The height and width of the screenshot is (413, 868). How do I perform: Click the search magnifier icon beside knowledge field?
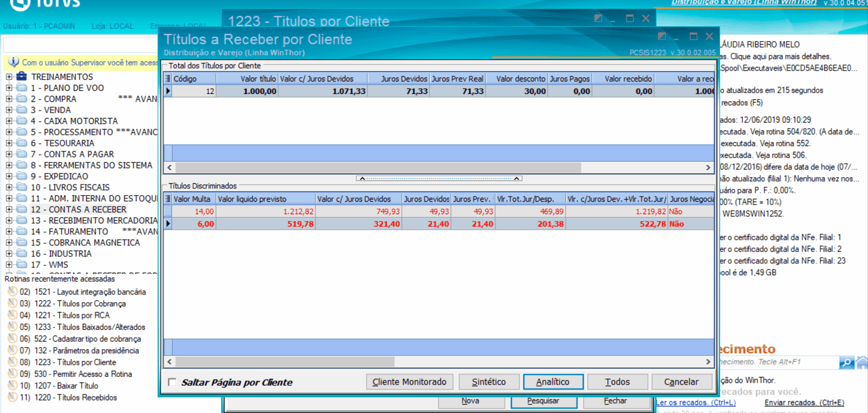(847, 362)
